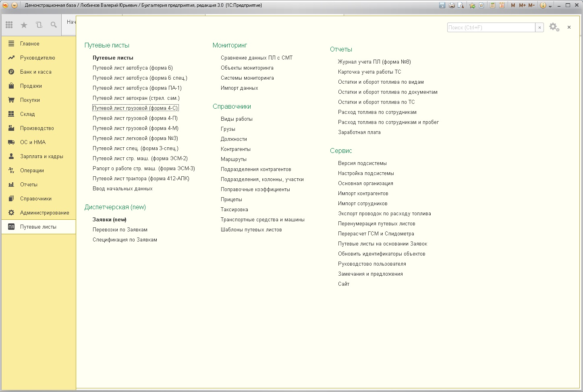Expand the main menu dropdown arrow near 1C logo
Screen dimensions: 583x392
(15, 5)
